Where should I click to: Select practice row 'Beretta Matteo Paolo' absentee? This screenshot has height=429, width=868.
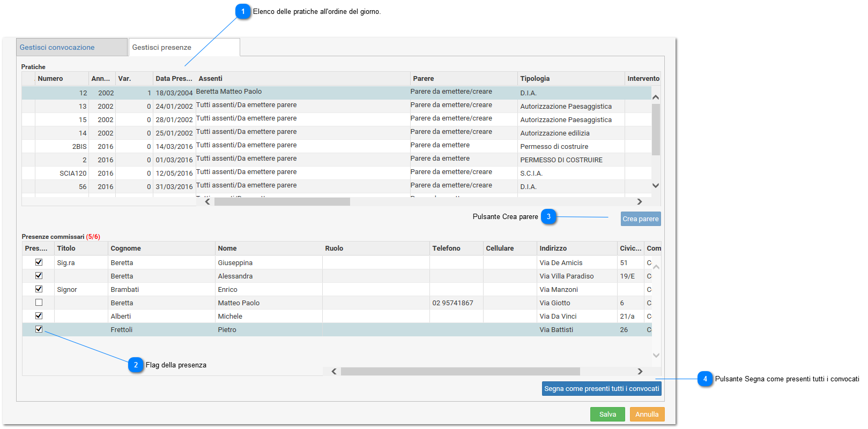coord(337,93)
